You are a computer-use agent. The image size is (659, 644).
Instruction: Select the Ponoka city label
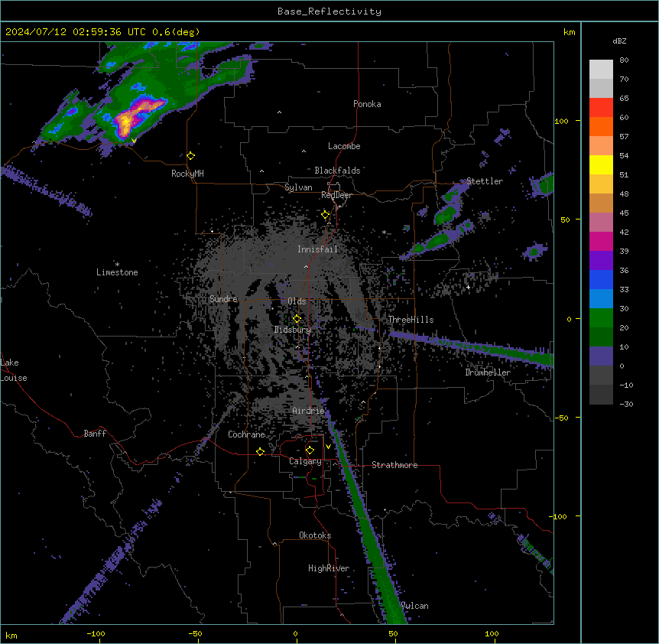pyautogui.click(x=367, y=104)
